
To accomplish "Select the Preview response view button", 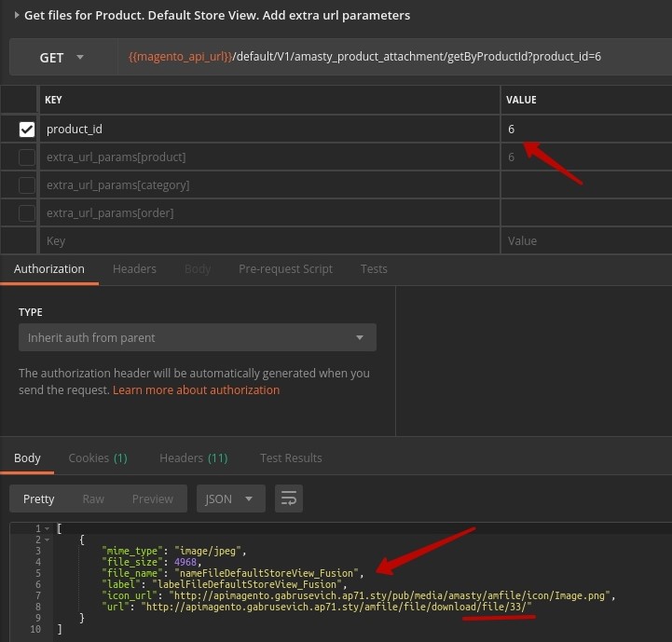I will pyautogui.click(x=152, y=499).
